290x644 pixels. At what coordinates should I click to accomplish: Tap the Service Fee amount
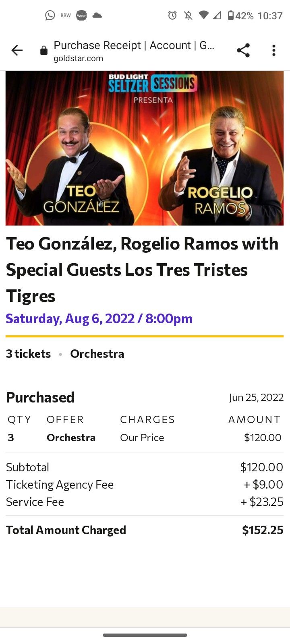pos(262,502)
